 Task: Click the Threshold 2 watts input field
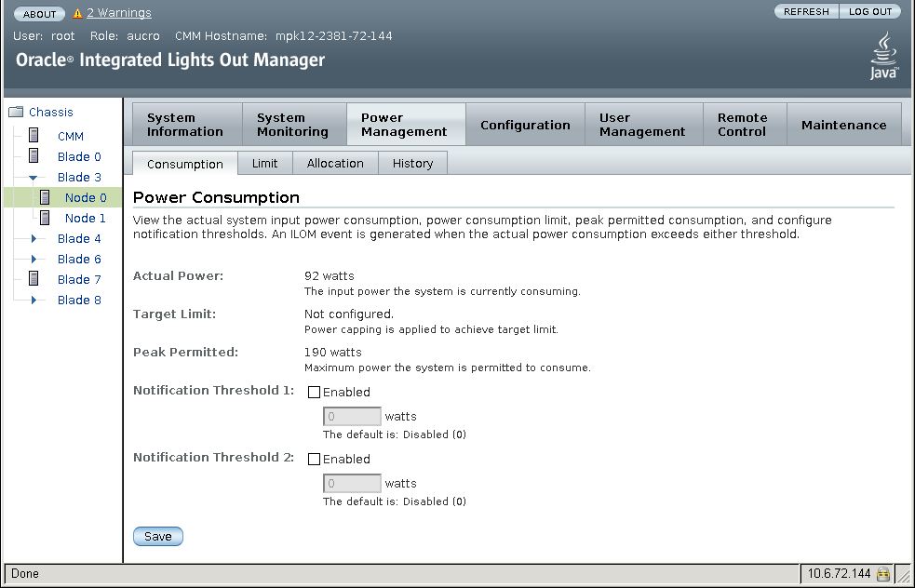[x=352, y=484]
